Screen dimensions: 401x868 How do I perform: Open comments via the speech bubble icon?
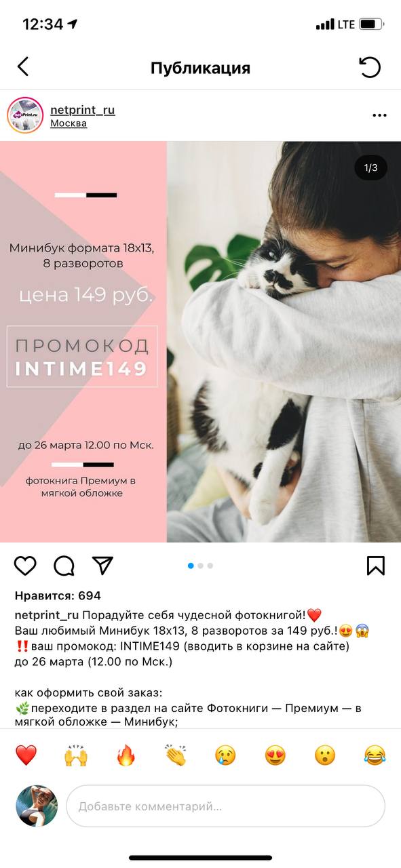pos(64,566)
